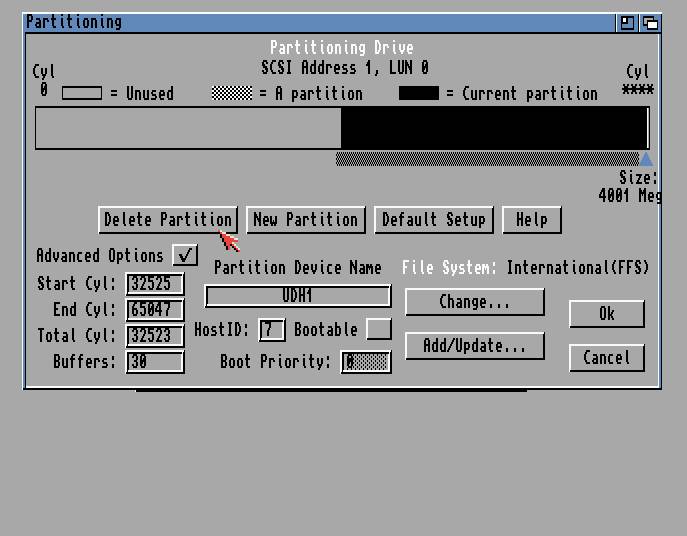Cancel the partitioning changes
687x536 pixels.
[x=606, y=358]
